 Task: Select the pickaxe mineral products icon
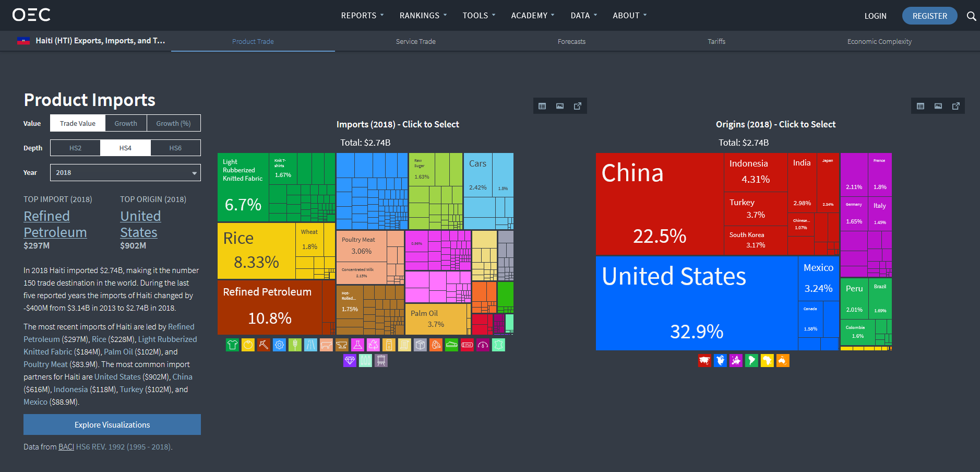point(264,345)
